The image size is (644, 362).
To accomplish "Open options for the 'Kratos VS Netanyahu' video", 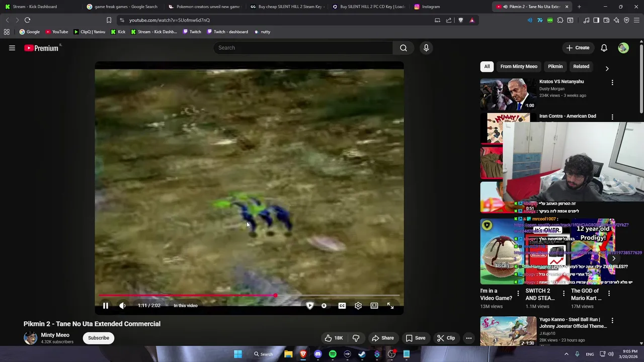I will [612, 82].
